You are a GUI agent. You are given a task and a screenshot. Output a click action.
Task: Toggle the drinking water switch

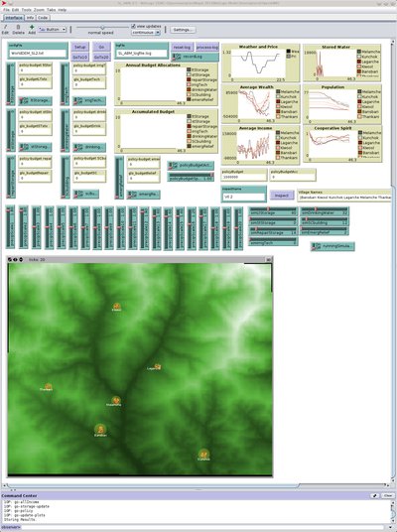click(x=89, y=147)
